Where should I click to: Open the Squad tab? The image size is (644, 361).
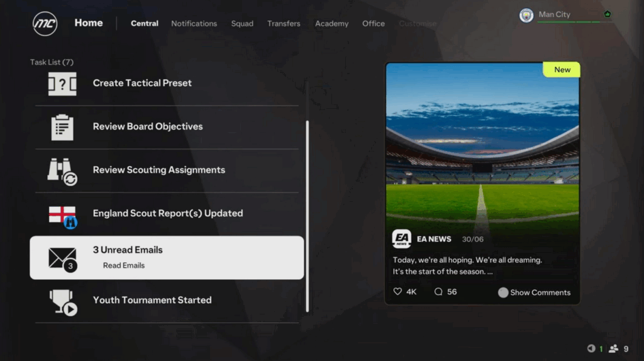pos(242,23)
